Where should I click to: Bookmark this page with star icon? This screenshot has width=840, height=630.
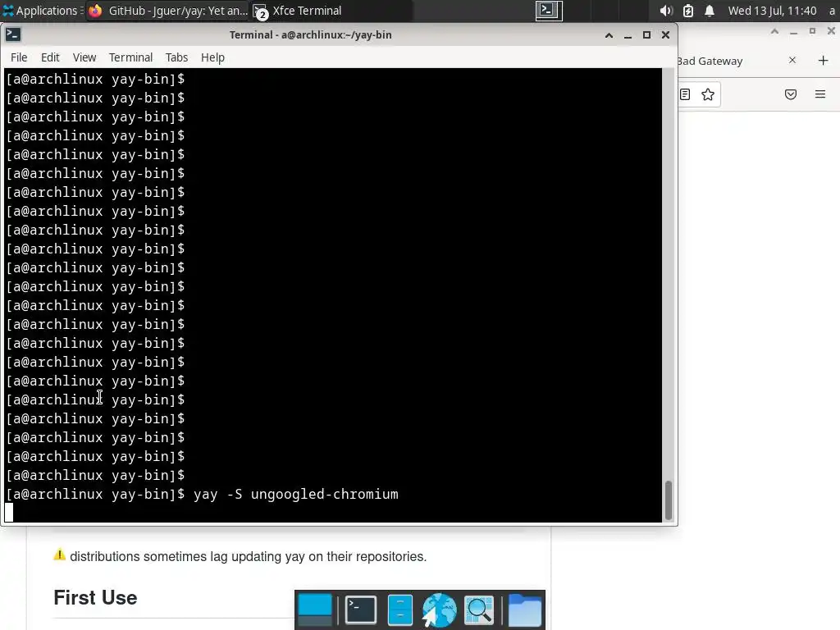(x=708, y=95)
